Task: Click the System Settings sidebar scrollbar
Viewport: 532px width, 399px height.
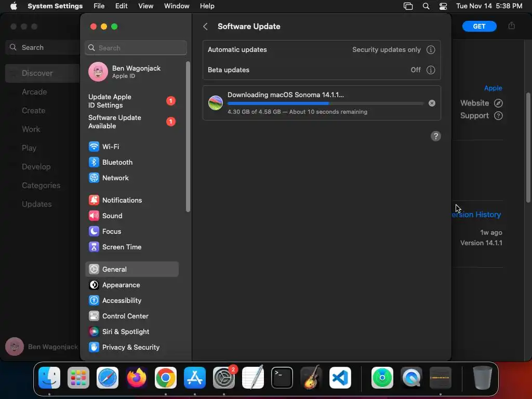Action: click(188, 137)
